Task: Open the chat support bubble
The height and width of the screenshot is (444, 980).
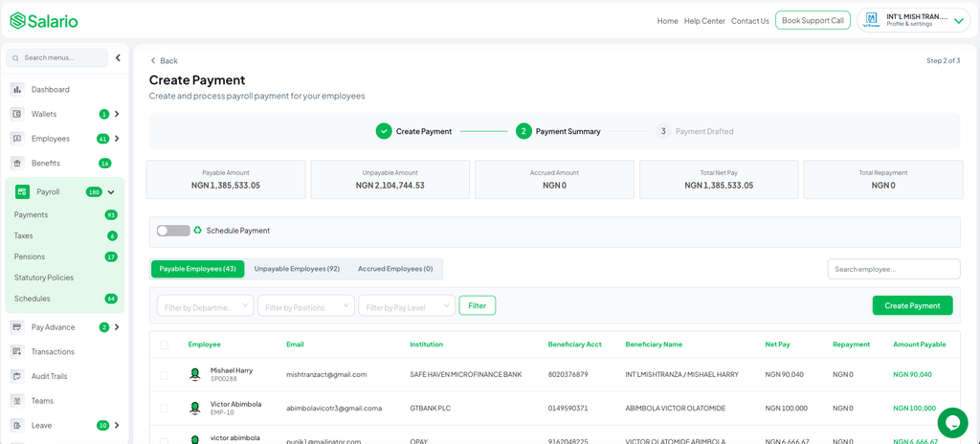Action: click(x=952, y=423)
